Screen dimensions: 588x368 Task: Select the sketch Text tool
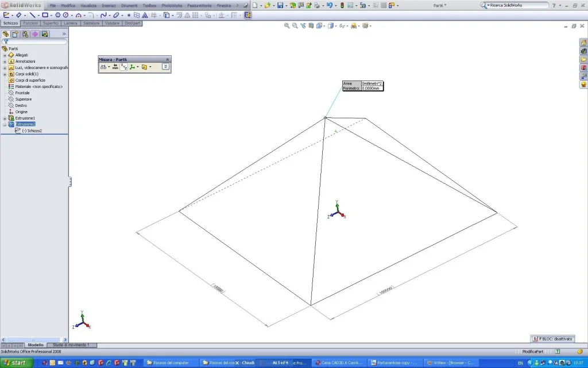(145, 15)
